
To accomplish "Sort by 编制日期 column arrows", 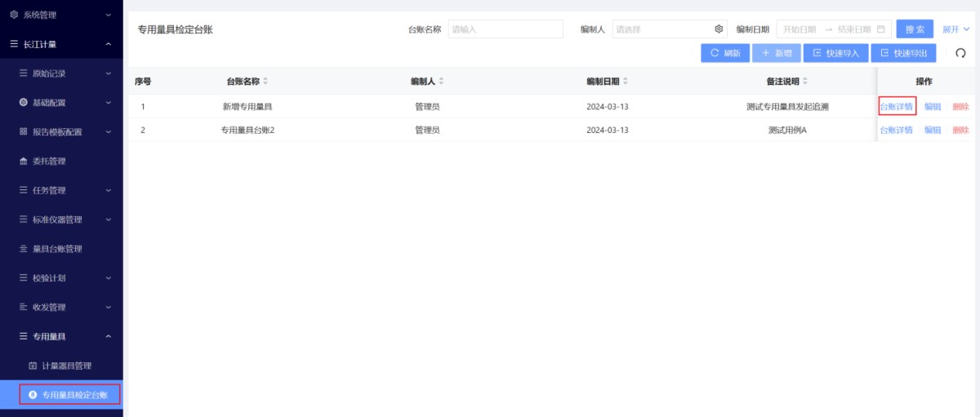I will pyautogui.click(x=626, y=82).
